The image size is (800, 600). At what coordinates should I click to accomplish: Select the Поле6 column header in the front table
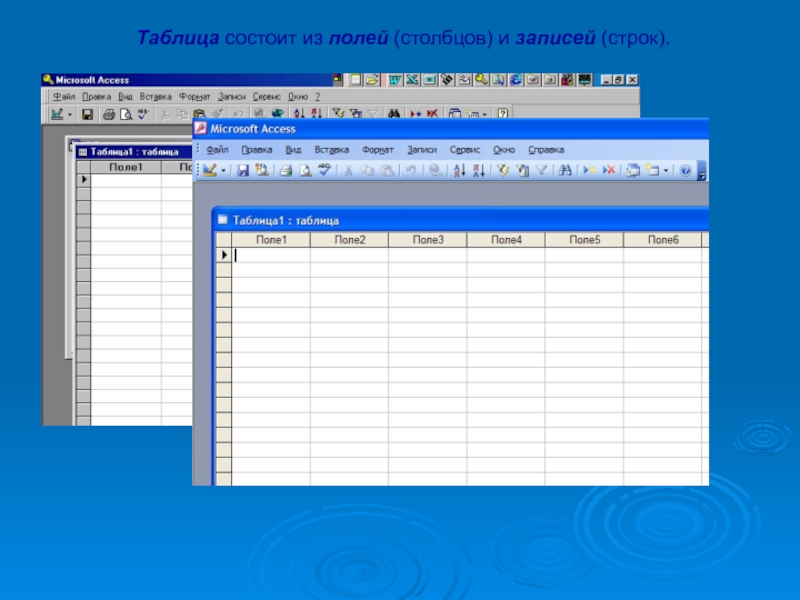coord(663,240)
